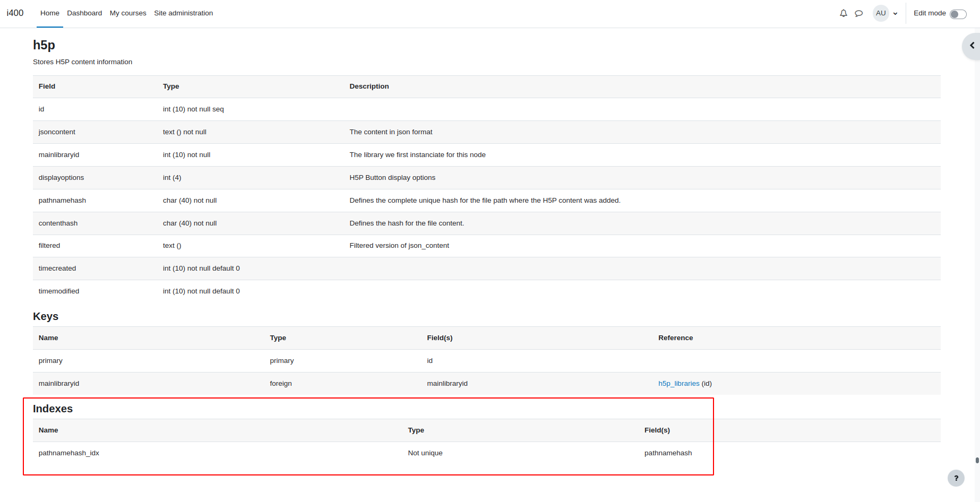Follow the h5p_libraries reference link
980x502 pixels.
pos(678,384)
